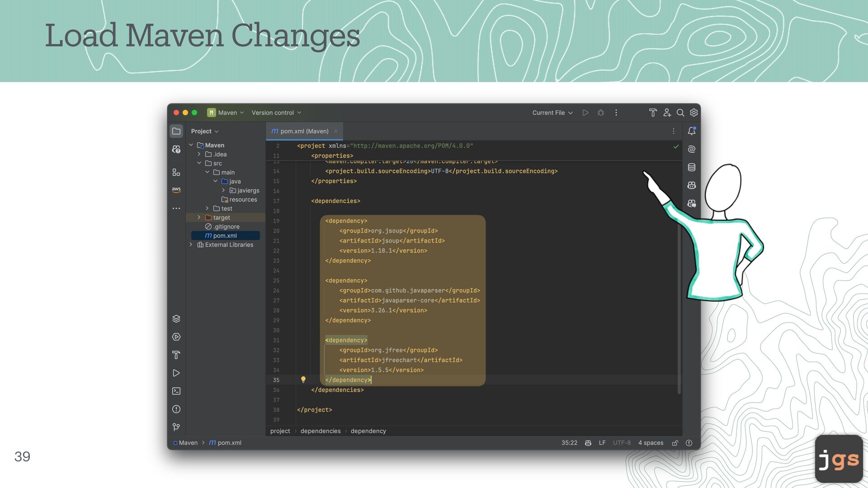Viewport: 868px width, 488px height.
Task: Click Copilot status icon in status bar
Action: click(x=588, y=443)
